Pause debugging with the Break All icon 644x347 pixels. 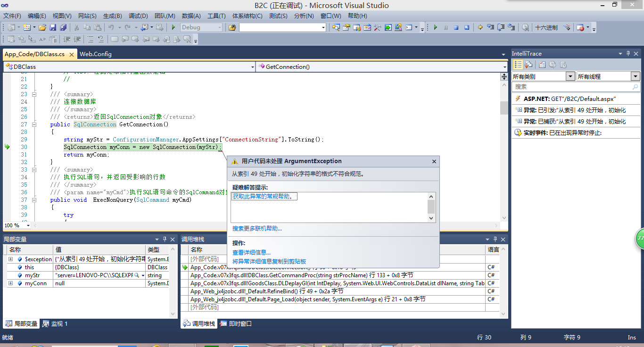[x=446, y=27]
